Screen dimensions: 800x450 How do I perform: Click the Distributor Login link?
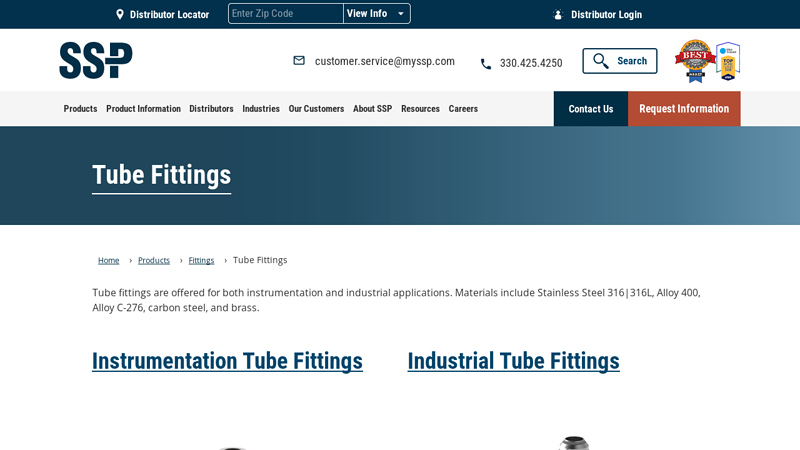pos(606,14)
